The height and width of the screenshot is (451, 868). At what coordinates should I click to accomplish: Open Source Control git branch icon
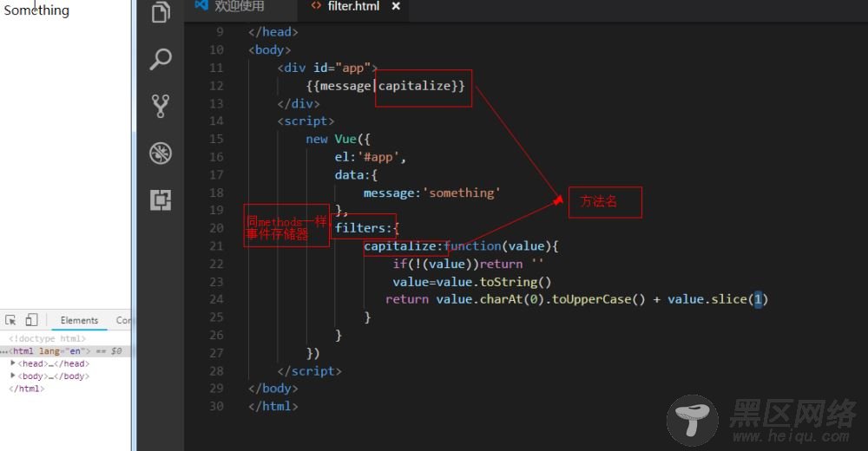tap(161, 106)
